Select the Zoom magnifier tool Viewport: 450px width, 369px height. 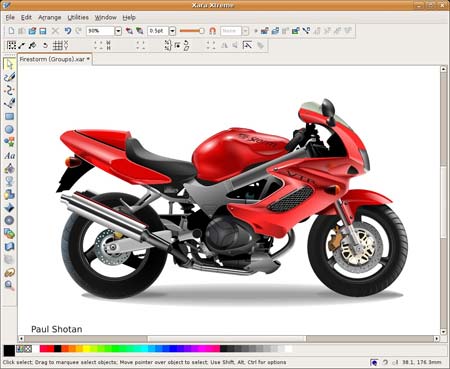pyautogui.click(x=9, y=285)
